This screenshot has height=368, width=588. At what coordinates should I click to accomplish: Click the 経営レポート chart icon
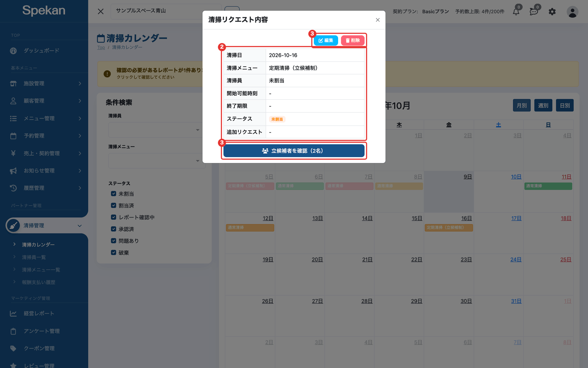(13, 314)
